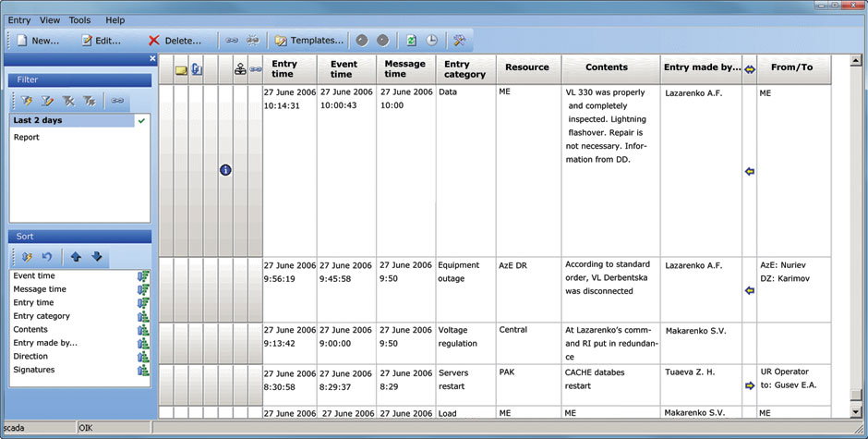Click the 'Entry time' column header

(x=290, y=69)
